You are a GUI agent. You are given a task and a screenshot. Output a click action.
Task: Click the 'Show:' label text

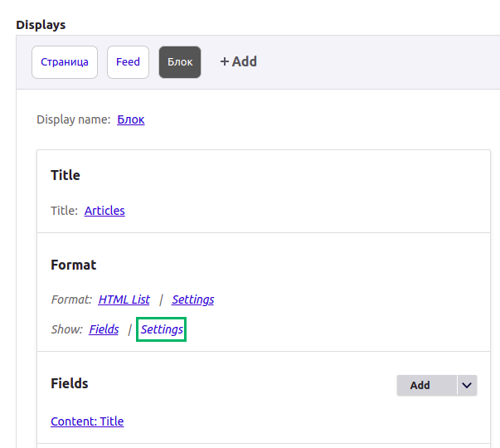(x=66, y=329)
